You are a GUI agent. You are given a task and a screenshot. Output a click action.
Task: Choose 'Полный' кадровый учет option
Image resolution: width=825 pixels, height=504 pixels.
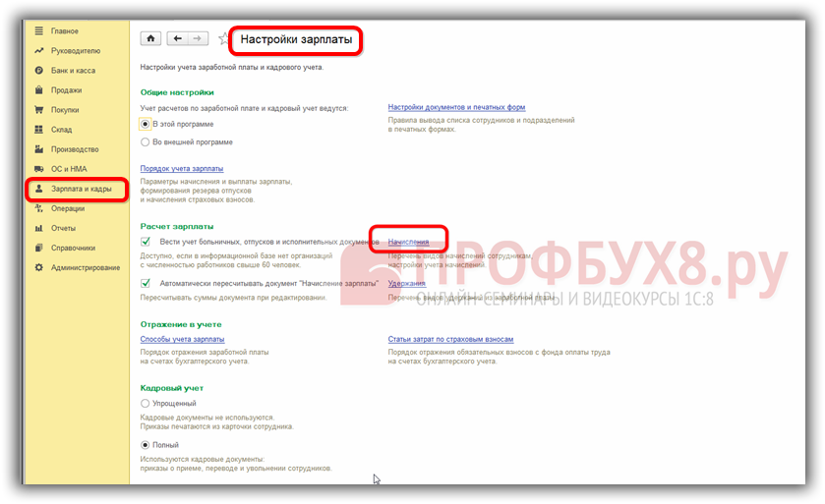click(146, 445)
